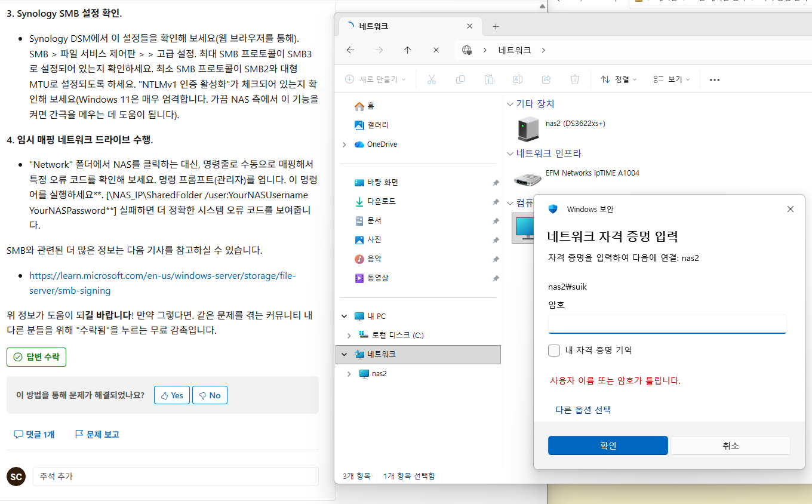Open the learn.microsoft.com smb-signing link
Screen dimensions: 812x504
(x=162, y=283)
